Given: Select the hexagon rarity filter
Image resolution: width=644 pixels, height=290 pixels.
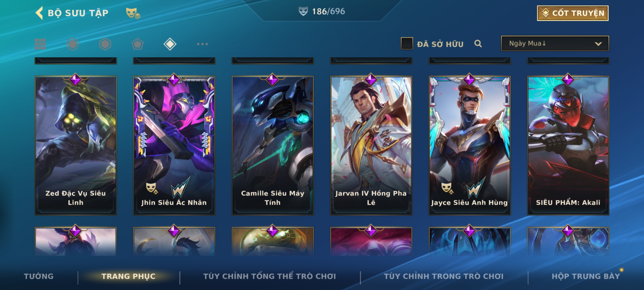Looking at the screenshot, I should [x=105, y=44].
